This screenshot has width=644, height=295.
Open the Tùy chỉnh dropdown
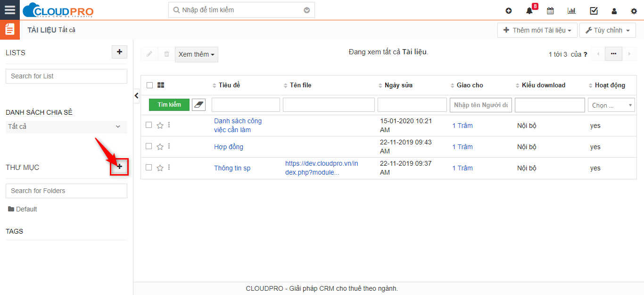607,30
